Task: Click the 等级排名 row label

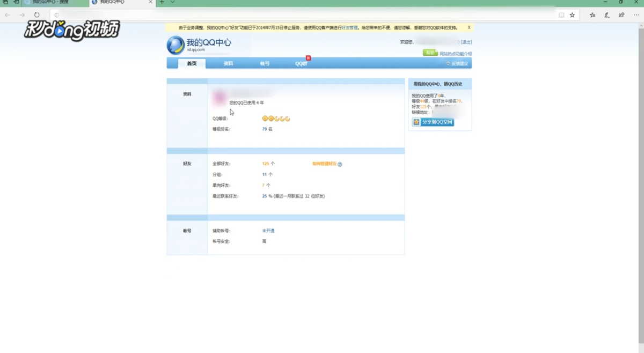Action: 221,129
